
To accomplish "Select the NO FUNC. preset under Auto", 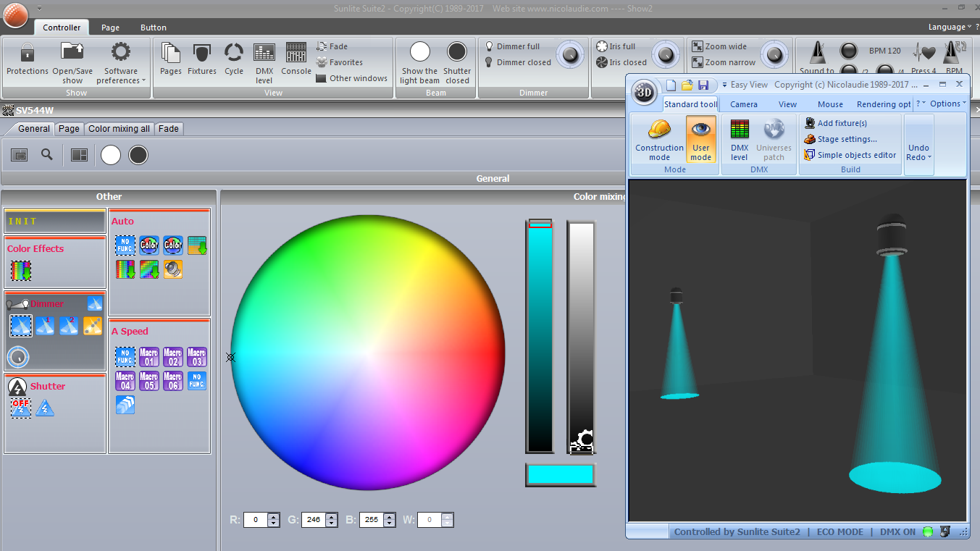I will 125,245.
